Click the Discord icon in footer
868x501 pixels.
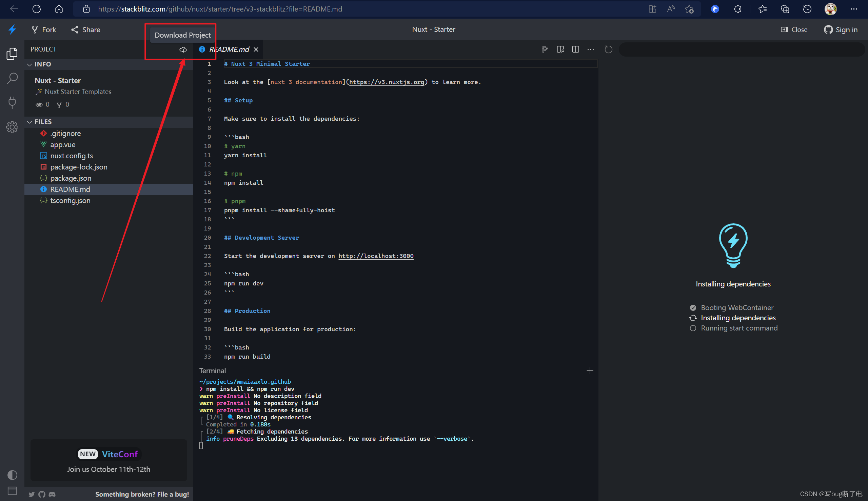[52, 495]
